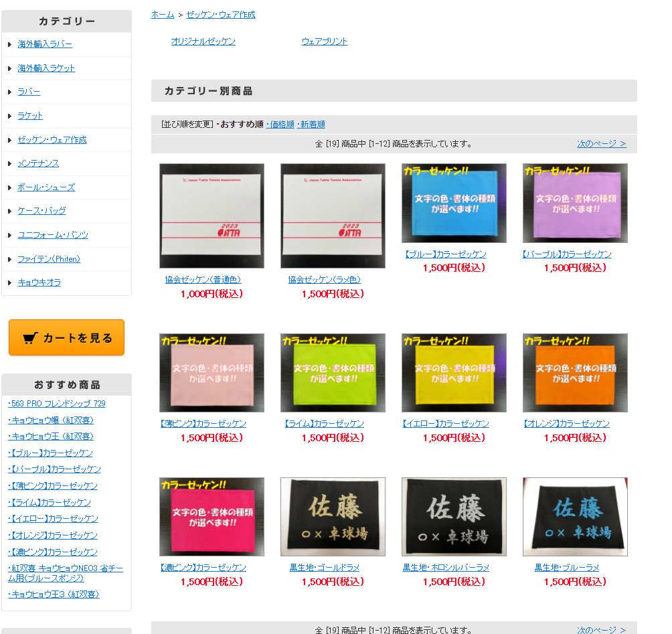The height and width of the screenshot is (634, 672).
Task: Select the lime color zekken thumbnail
Action: [333, 373]
